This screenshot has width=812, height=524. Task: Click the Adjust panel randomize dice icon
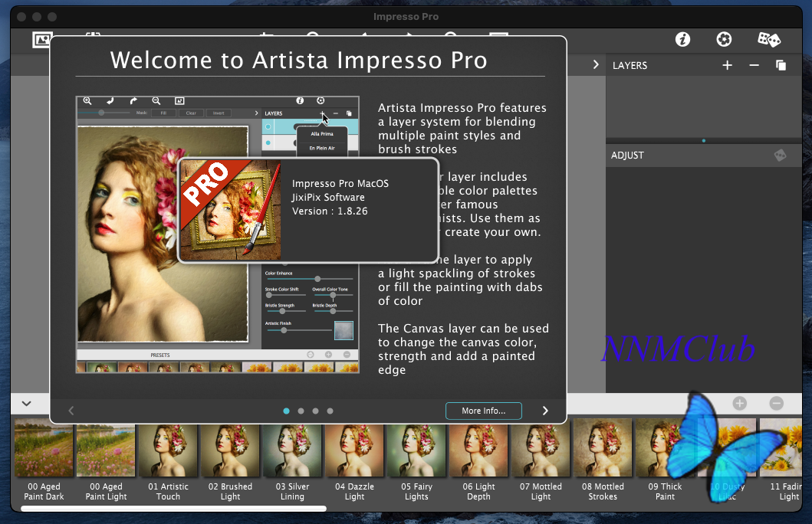780,156
